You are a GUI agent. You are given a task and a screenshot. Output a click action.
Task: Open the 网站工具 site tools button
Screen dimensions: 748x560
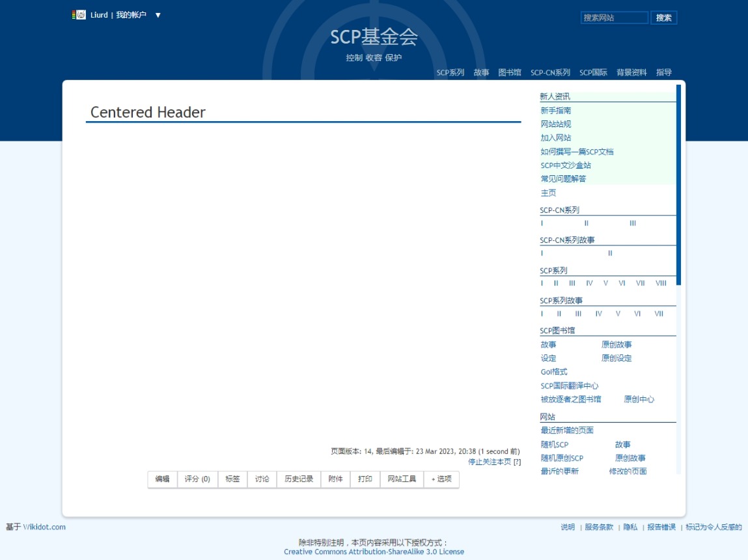pyautogui.click(x=402, y=479)
